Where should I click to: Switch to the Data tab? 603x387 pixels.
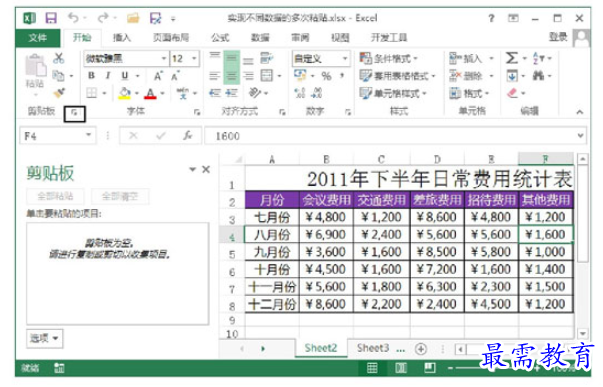(x=260, y=37)
